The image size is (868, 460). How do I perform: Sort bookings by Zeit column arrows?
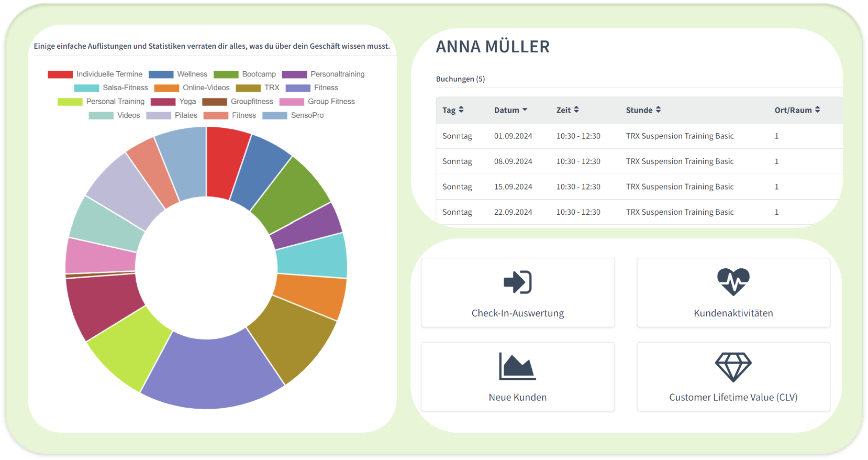576,110
